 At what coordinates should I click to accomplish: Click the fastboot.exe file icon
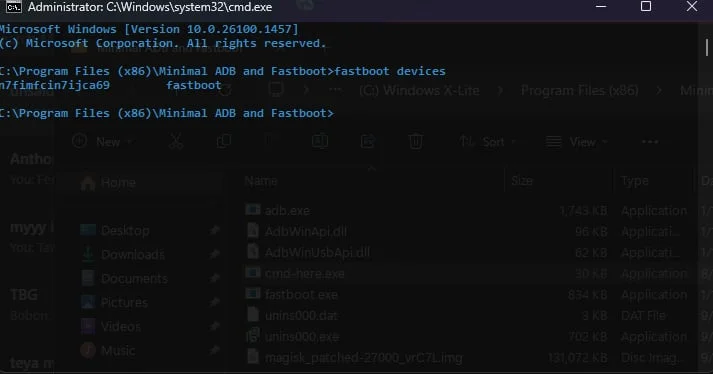pyautogui.click(x=253, y=293)
